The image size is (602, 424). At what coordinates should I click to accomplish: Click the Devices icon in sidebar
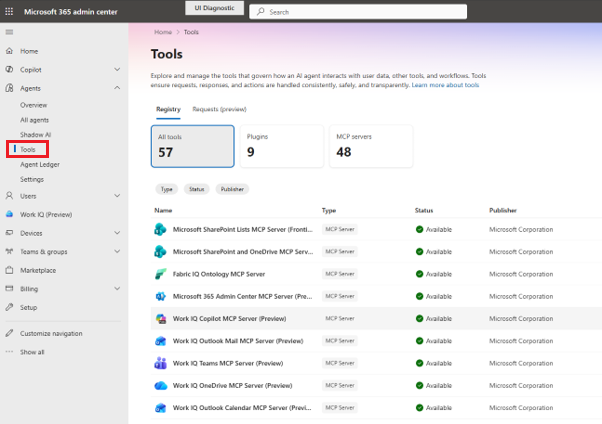pos(9,233)
